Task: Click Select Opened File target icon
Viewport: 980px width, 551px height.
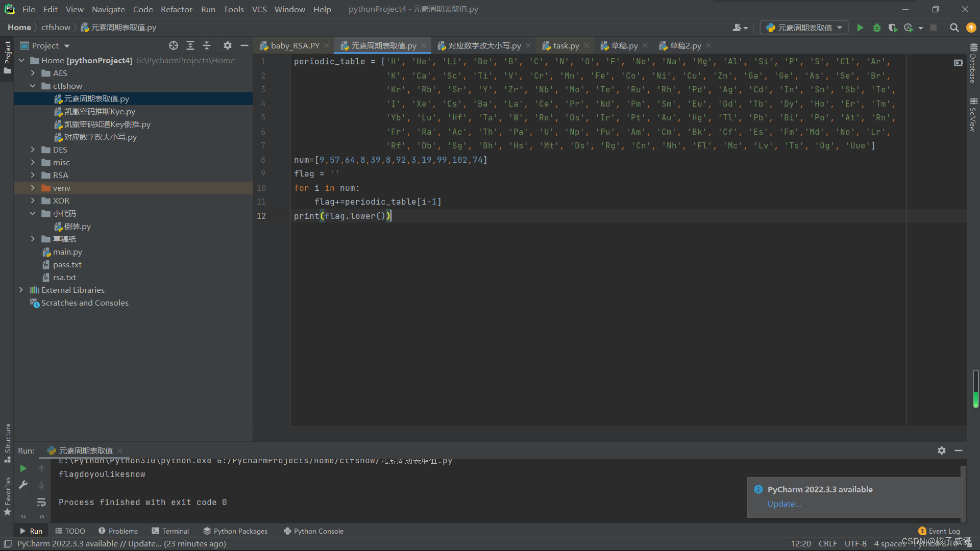Action: pos(174,45)
